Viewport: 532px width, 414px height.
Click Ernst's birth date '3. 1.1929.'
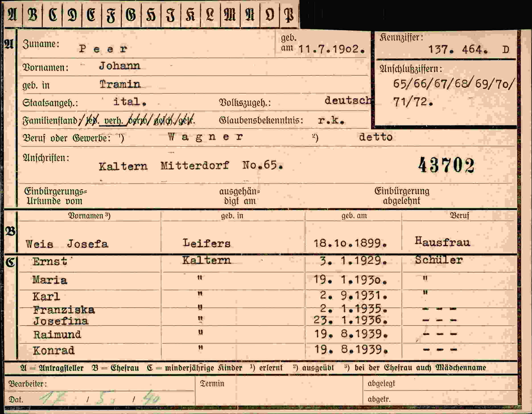point(353,261)
